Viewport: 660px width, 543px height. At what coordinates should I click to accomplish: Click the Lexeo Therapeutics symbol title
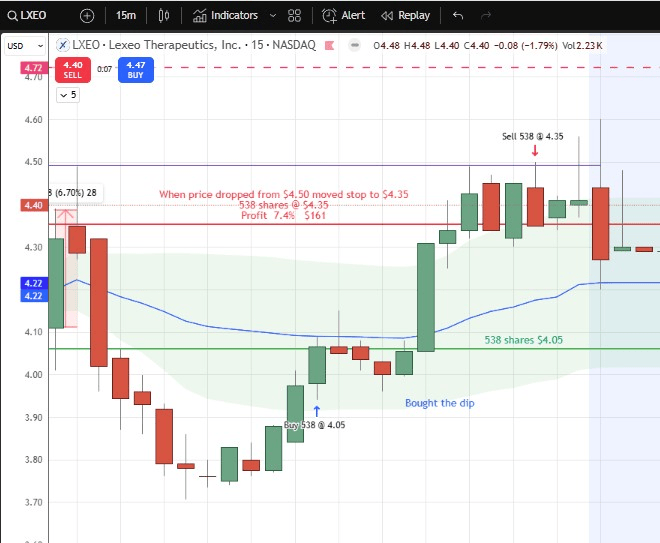(x=194, y=45)
